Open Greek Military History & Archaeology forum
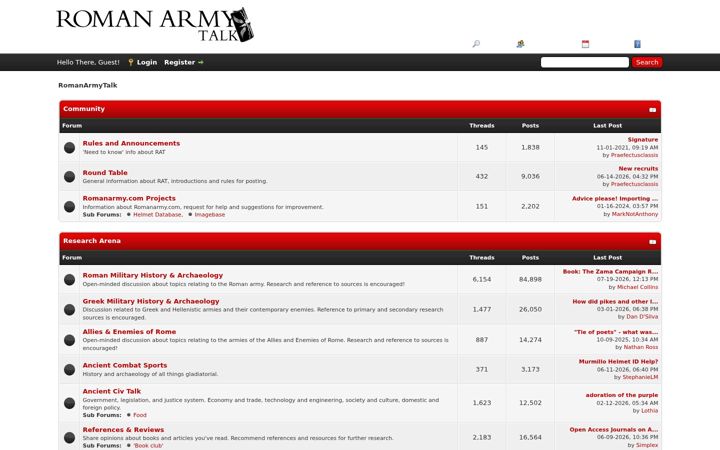The image size is (720, 450). [151, 301]
